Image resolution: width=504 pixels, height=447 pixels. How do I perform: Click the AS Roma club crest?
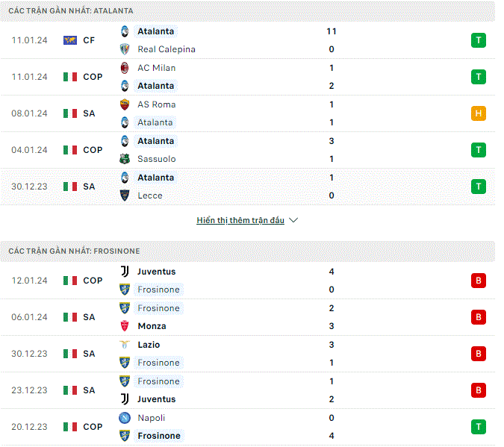pyautogui.click(x=125, y=104)
